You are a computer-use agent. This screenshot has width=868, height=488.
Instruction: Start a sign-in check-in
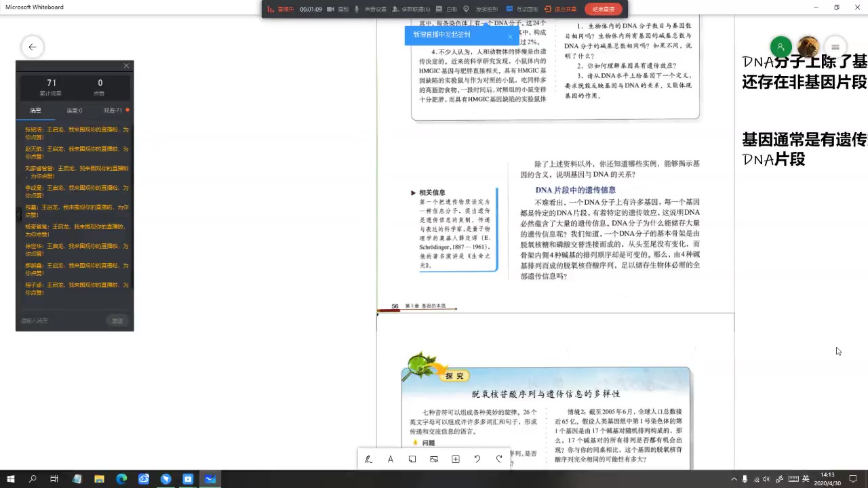pyautogui.click(x=481, y=9)
